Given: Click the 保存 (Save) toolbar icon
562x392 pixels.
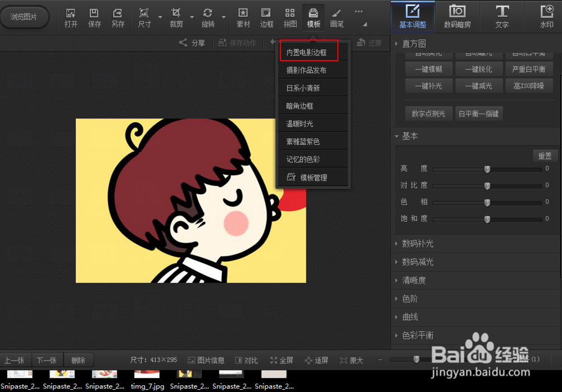Looking at the screenshot, I should tap(94, 18).
